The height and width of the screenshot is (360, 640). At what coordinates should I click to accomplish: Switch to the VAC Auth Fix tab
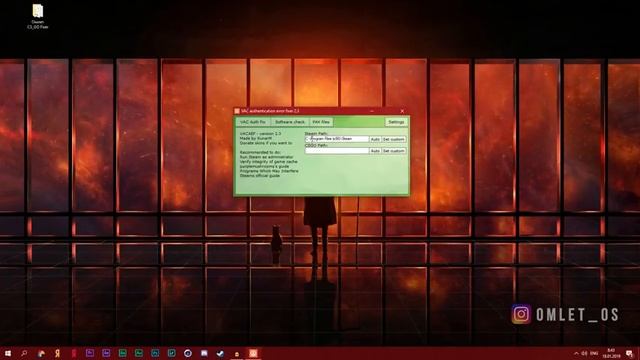(x=253, y=122)
